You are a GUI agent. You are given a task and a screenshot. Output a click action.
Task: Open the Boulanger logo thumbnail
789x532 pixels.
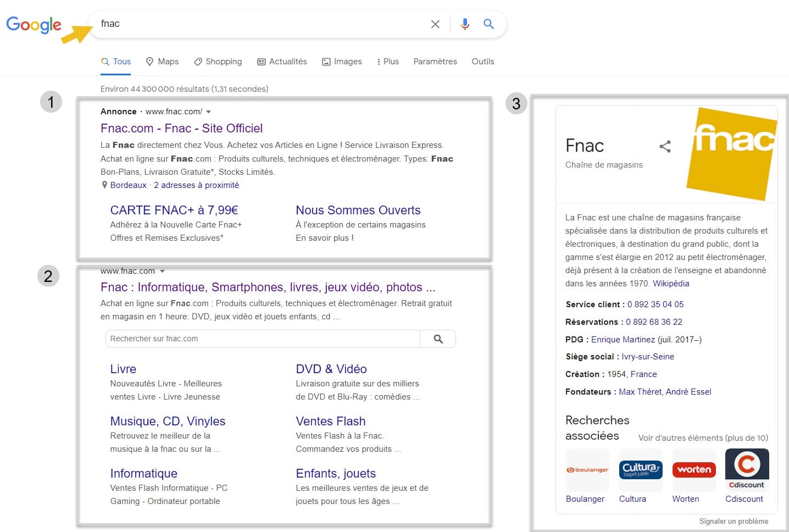pyautogui.click(x=587, y=470)
